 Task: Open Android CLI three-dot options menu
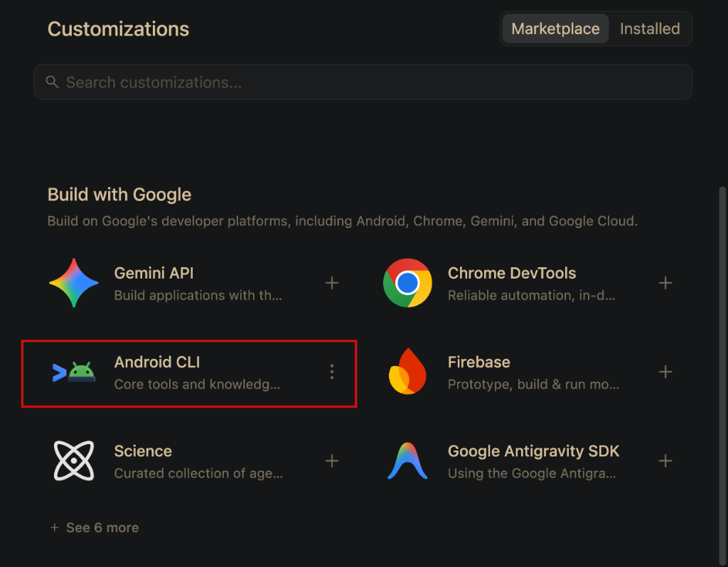(x=332, y=372)
